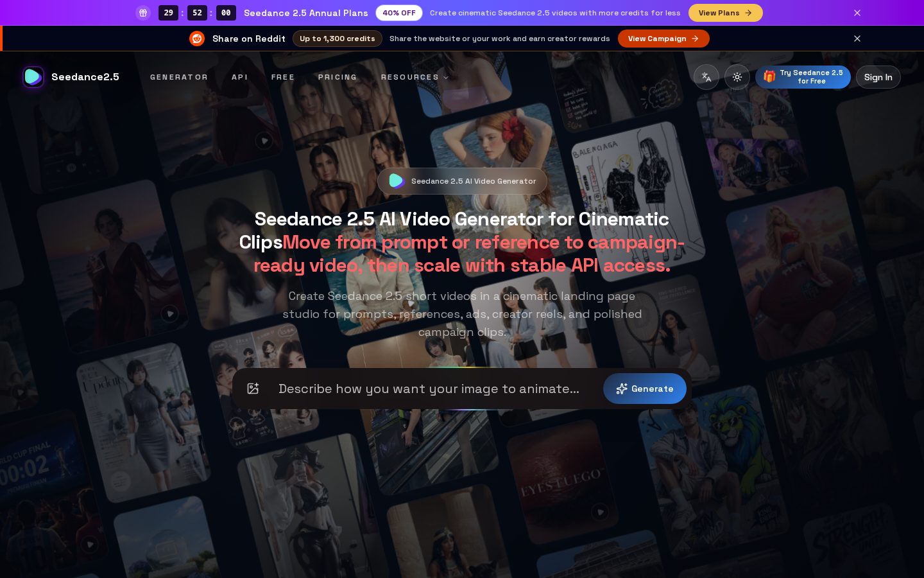Open the Generator nav item
This screenshot has width=924, height=578.
coord(179,77)
